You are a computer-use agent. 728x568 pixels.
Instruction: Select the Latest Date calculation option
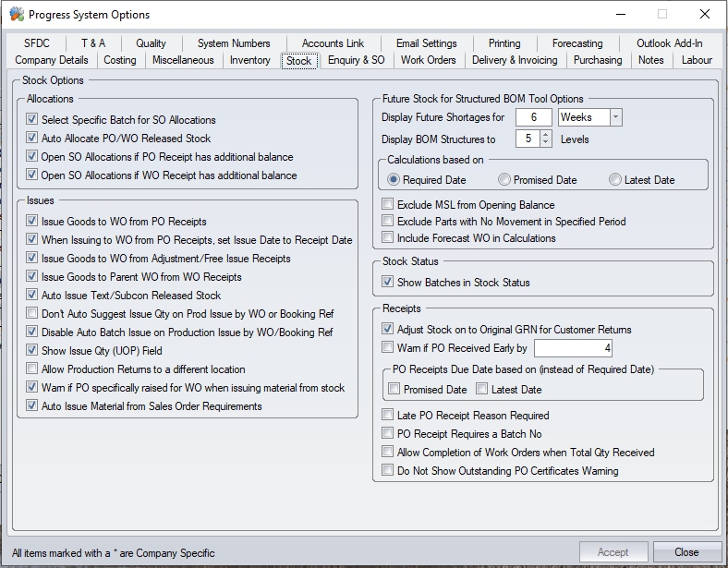click(614, 180)
